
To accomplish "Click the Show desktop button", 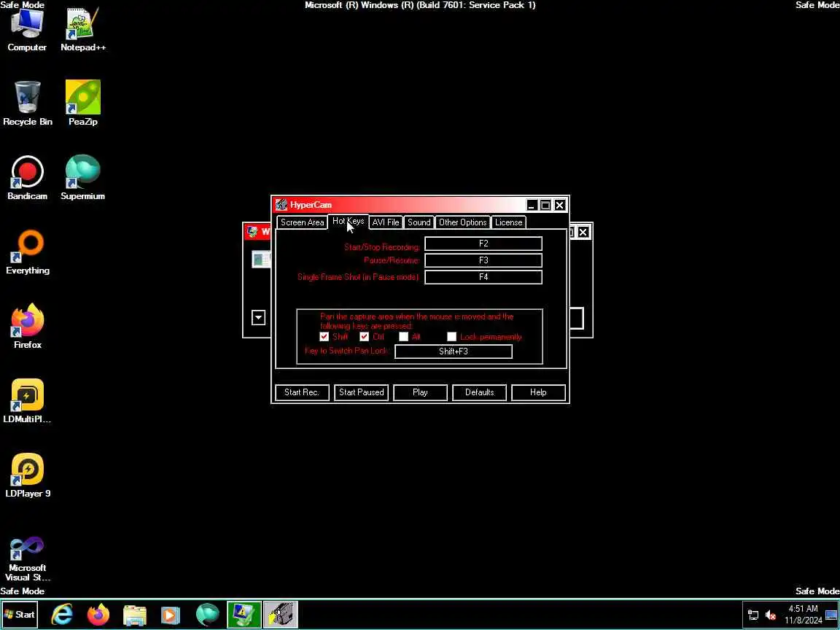I will pos(831,615).
